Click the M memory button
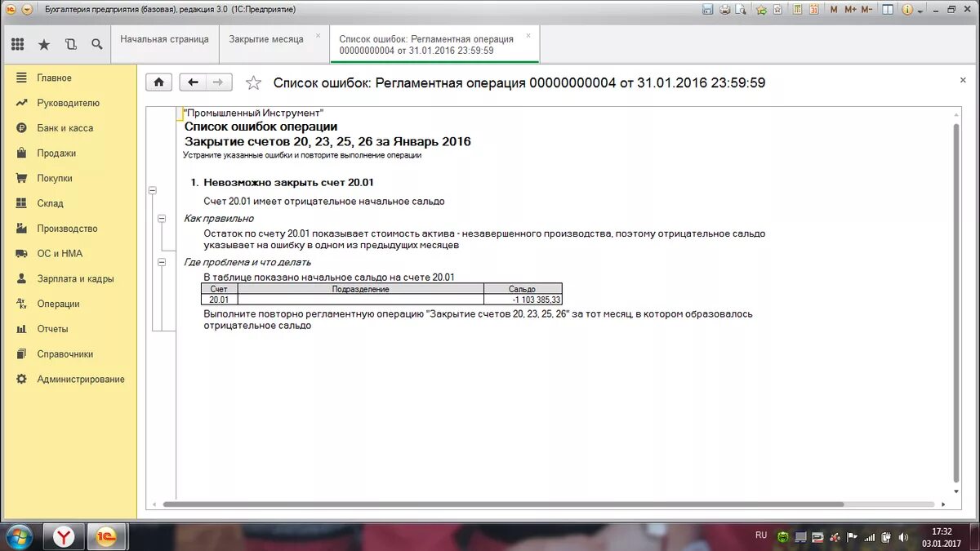Screen dimensions: 980x551 pyautogui.click(x=834, y=10)
